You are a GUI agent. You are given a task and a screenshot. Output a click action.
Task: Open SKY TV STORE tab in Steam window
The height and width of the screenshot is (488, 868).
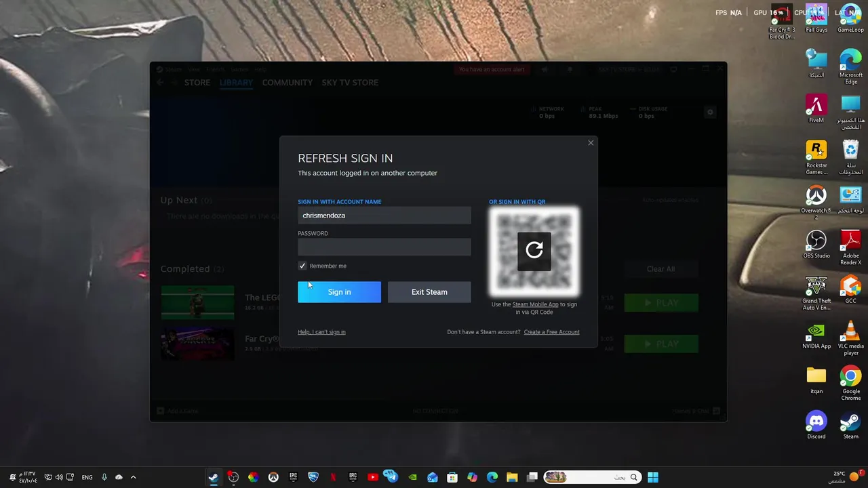tap(350, 83)
